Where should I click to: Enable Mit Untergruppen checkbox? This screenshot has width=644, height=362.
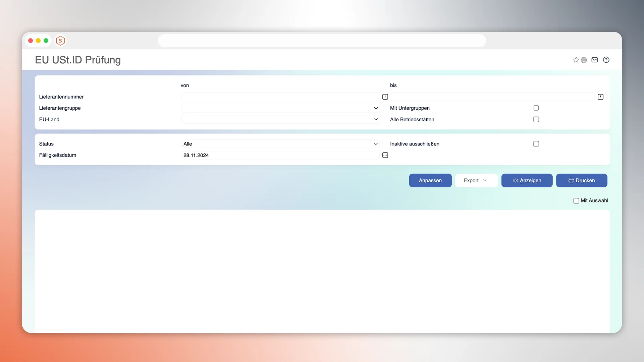(536, 108)
